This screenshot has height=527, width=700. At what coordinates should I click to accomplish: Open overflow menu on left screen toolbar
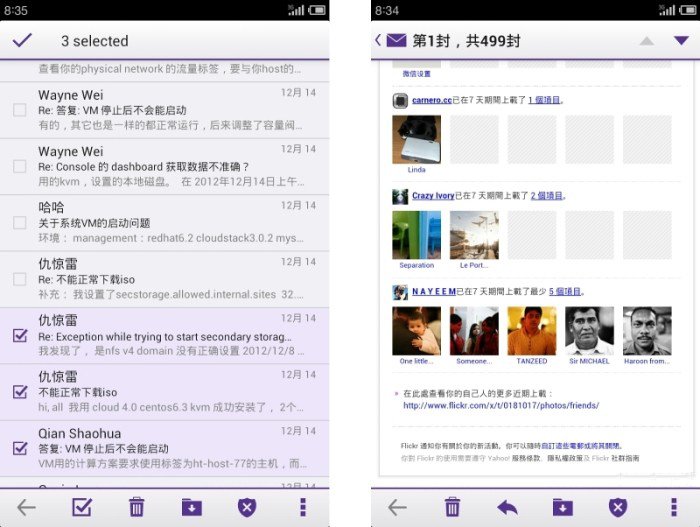tap(303, 507)
